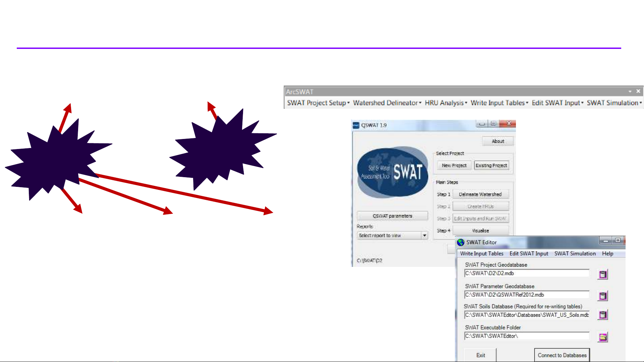Open Edit SWAT Input menu in ArcSWAT toolbar
Screen dimensions: 644x362
[558, 103]
